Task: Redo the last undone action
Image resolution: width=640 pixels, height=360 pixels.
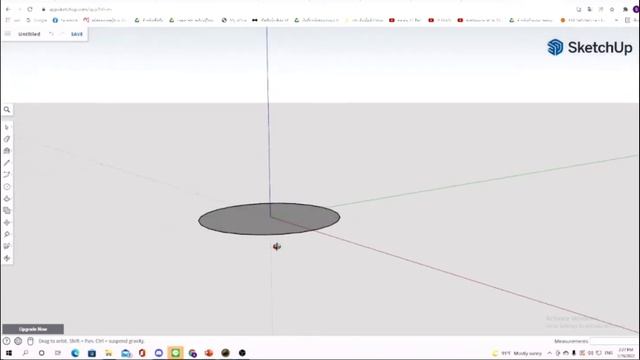Action: [62, 34]
